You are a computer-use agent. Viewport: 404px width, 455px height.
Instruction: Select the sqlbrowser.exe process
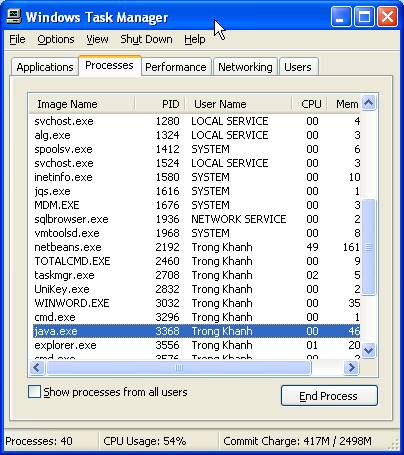[x=197, y=219]
